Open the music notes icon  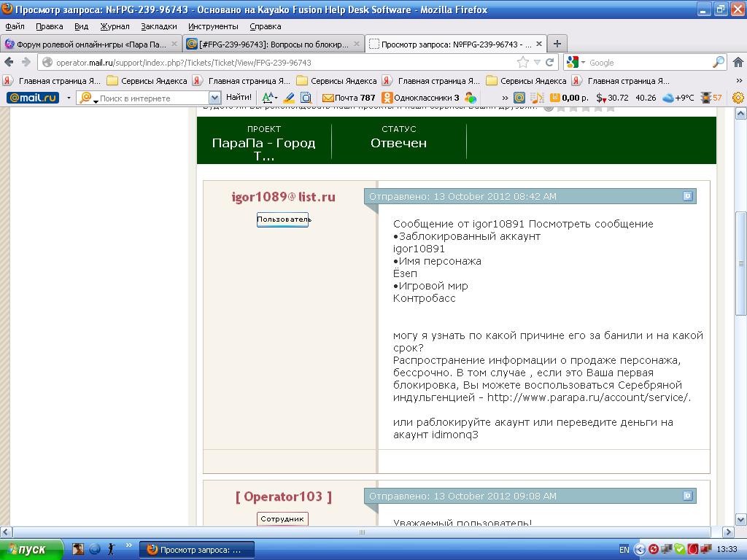click(x=537, y=98)
